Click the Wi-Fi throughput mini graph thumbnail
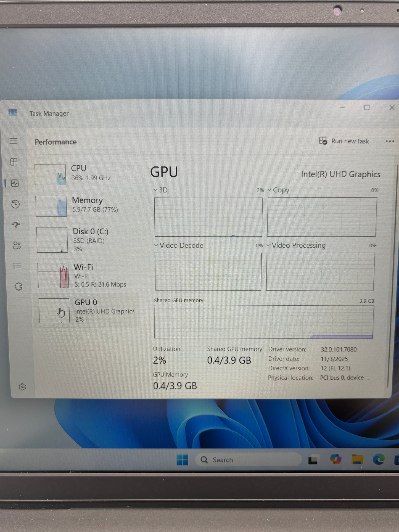The image size is (399, 532). pyautogui.click(x=53, y=275)
